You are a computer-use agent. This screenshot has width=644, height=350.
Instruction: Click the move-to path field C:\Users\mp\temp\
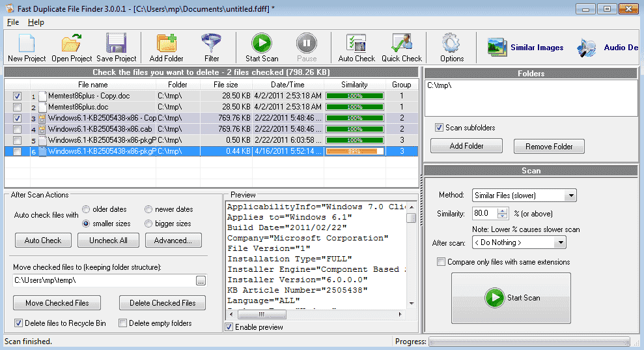pos(104,281)
